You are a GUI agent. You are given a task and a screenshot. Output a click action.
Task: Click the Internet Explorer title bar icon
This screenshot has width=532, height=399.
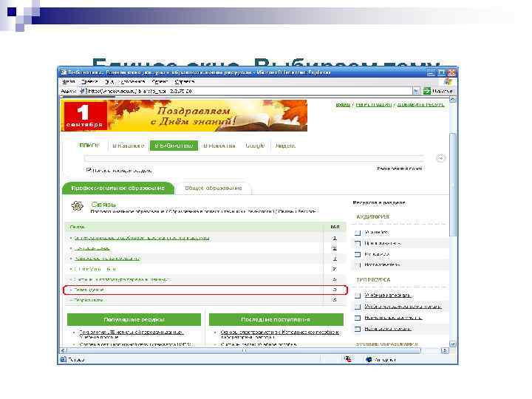[64, 72]
